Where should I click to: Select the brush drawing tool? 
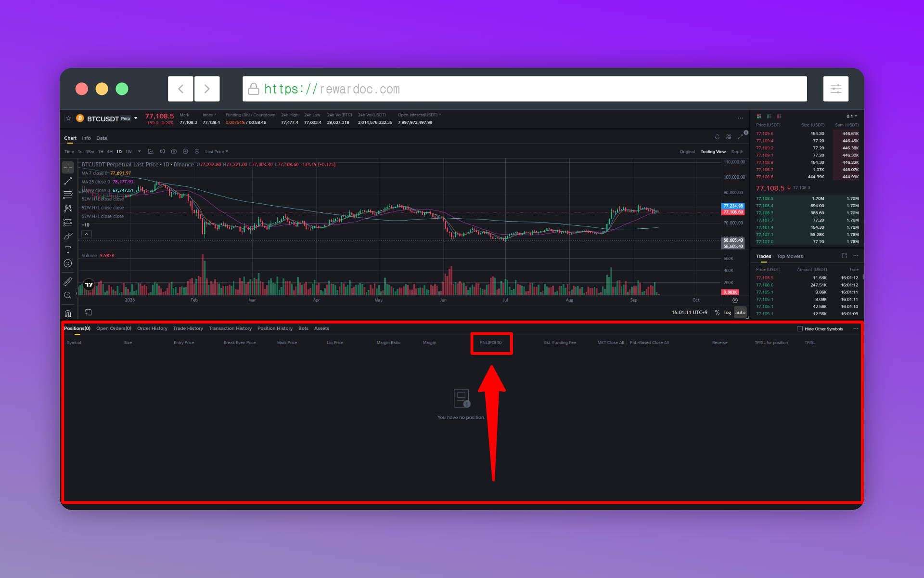pyautogui.click(x=68, y=236)
